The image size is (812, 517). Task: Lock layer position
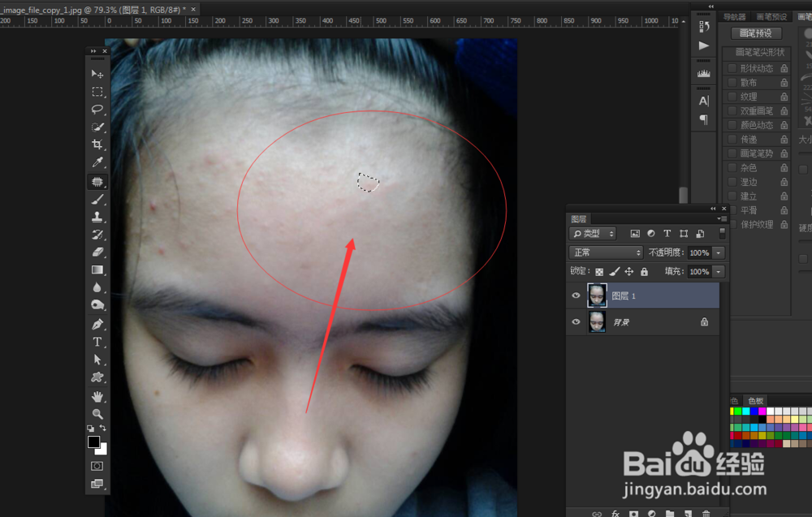(x=629, y=272)
